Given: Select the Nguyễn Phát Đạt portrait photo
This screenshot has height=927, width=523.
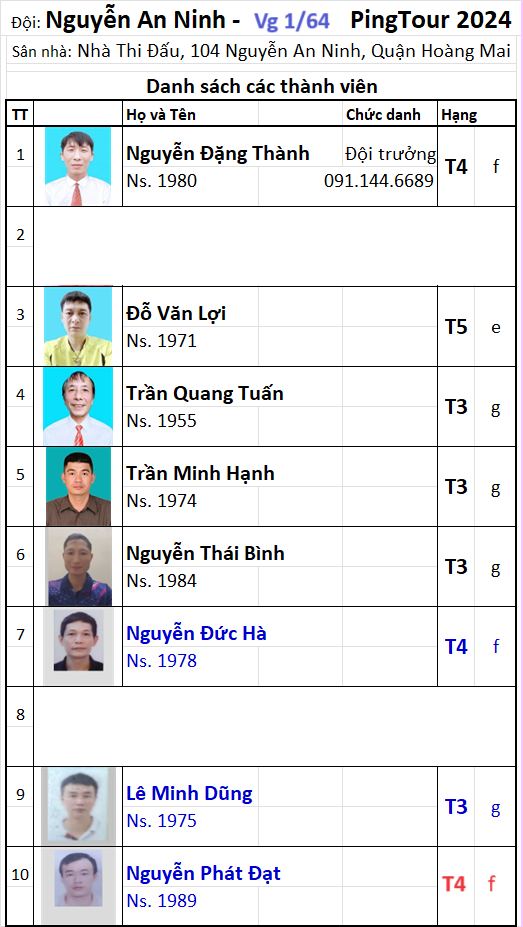Looking at the screenshot, I should [x=79, y=886].
